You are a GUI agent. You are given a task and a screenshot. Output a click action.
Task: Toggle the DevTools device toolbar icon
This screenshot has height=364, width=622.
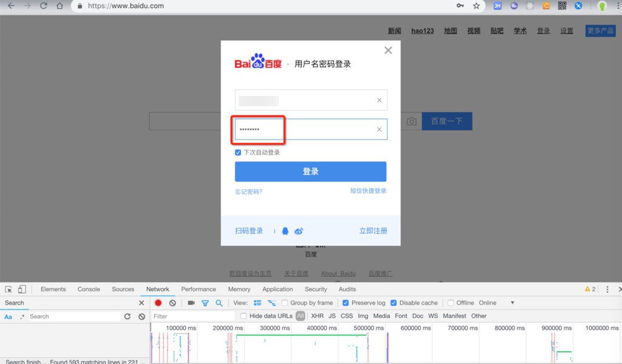[x=22, y=289]
